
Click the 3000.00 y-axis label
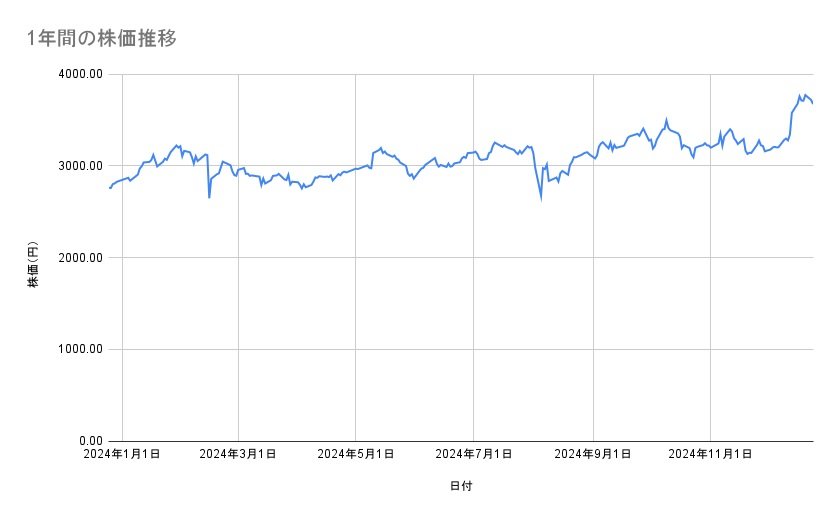click(78, 166)
